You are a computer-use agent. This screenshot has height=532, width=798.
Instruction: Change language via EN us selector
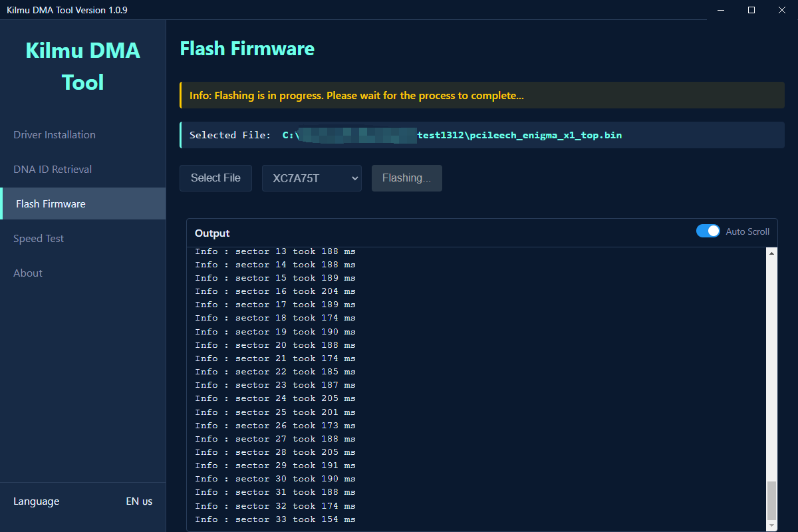139,501
